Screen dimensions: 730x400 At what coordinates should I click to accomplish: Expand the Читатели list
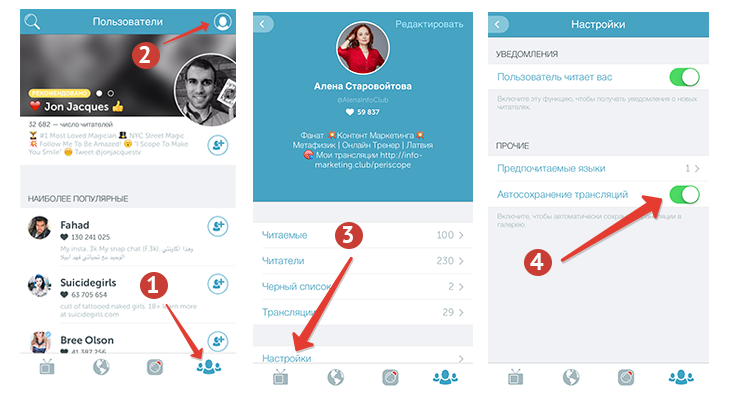[x=363, y=261]
